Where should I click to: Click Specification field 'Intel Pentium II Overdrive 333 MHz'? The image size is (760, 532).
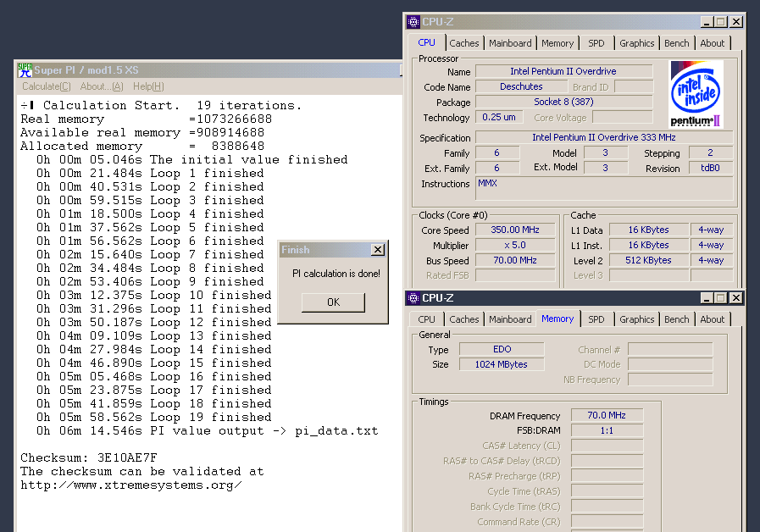(604, 137)
